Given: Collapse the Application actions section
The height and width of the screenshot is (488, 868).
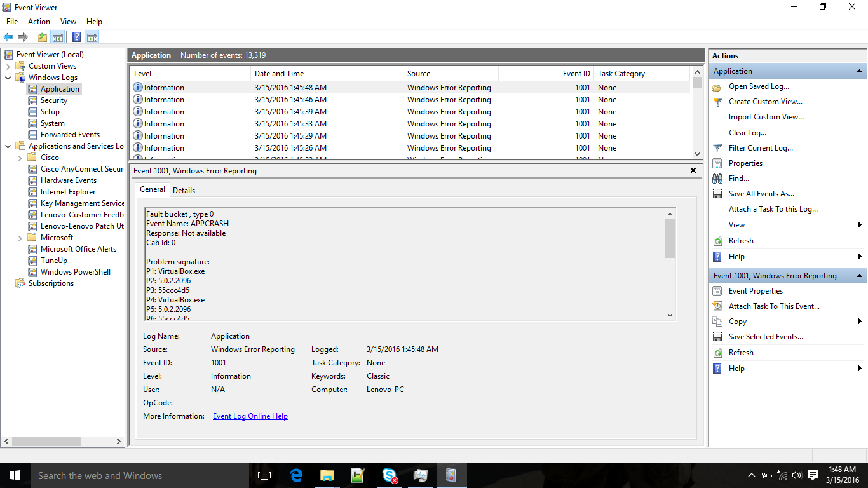Looking at the screenshot, I should [860, 71].
